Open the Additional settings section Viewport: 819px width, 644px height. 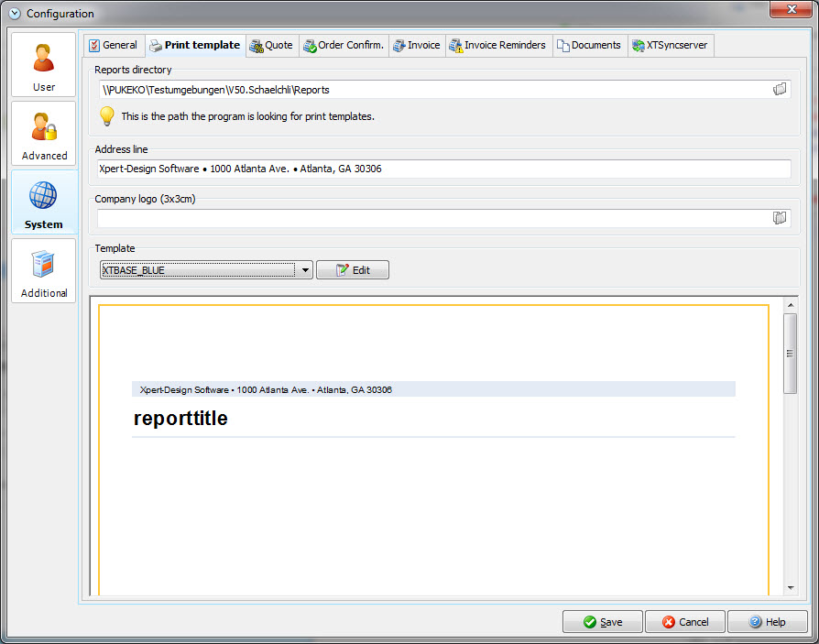(x=43, y=270)
